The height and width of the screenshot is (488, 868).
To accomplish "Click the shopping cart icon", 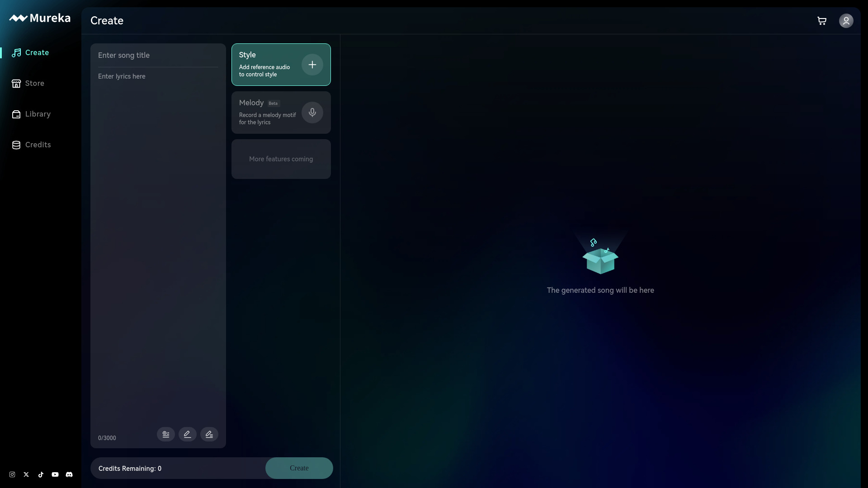I will coord(821,20).
